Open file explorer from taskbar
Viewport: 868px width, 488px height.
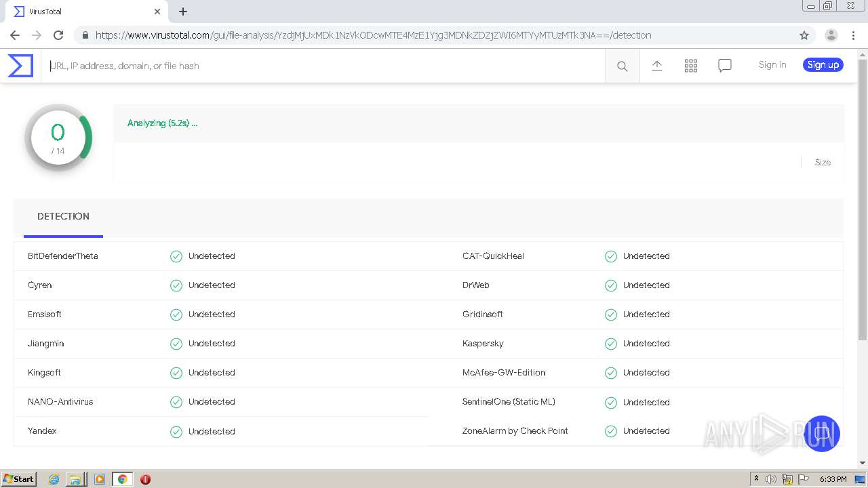tap(75, 479)
